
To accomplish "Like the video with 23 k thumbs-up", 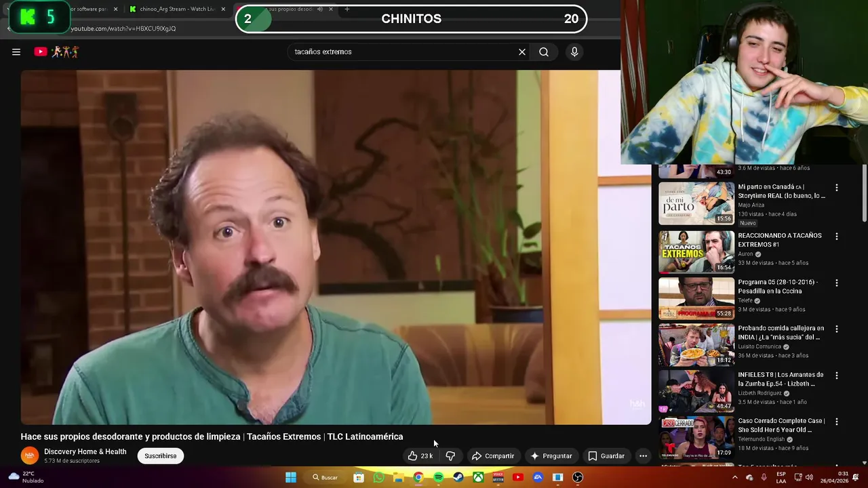I will tap(420, 456).
